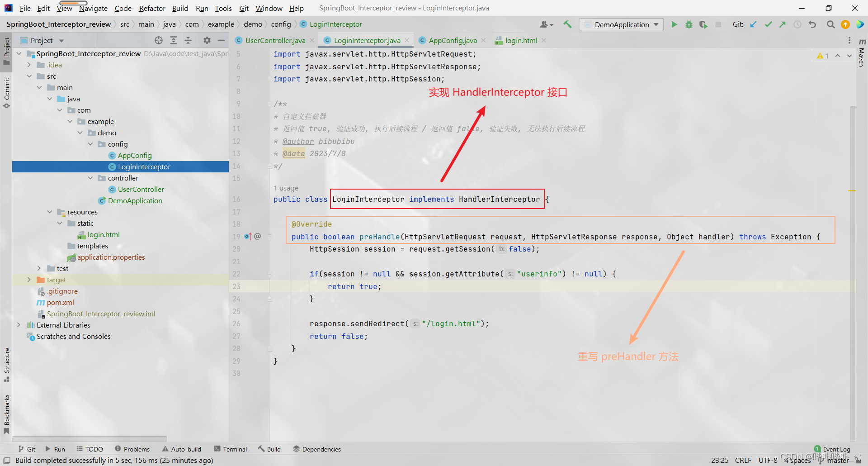Expand all in Project panel
The width and height of the screenshot is (868, 466).
(x=174, y=40)
